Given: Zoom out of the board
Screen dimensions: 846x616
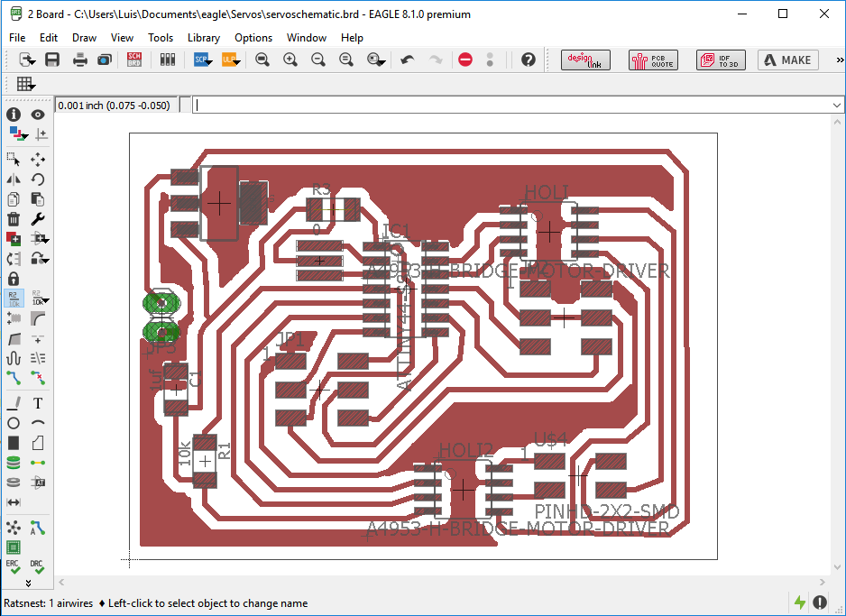Looking at the screenshot, I should click(318, 60).
